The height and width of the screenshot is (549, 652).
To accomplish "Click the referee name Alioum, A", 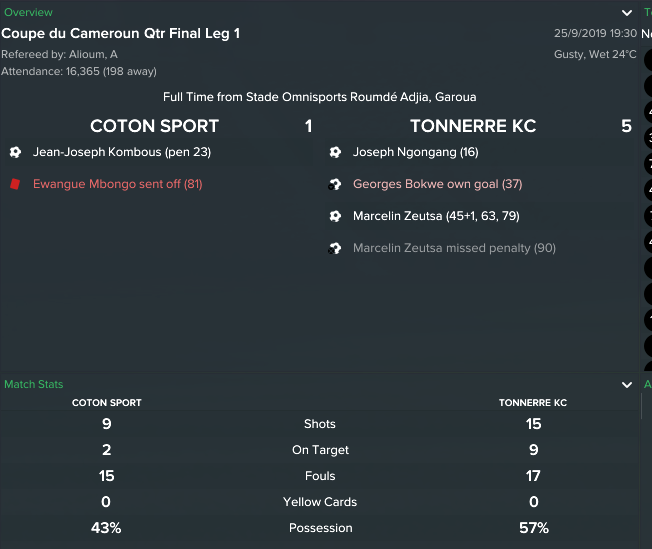I will (x=93, y=54).
